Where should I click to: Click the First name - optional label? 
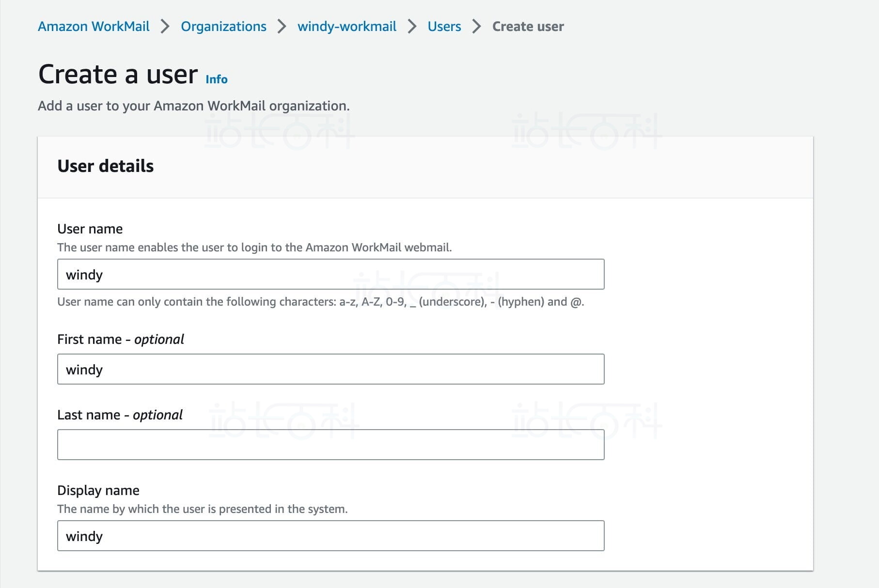(x=120, y=339)
